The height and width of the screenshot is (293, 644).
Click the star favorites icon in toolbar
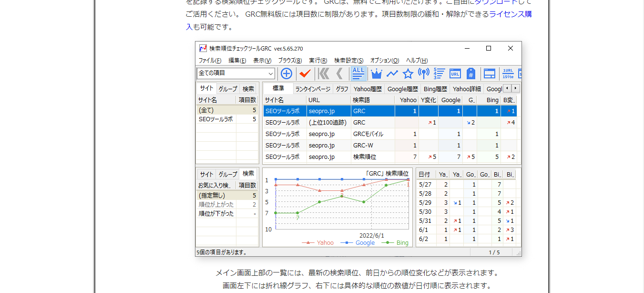[408, 73]
